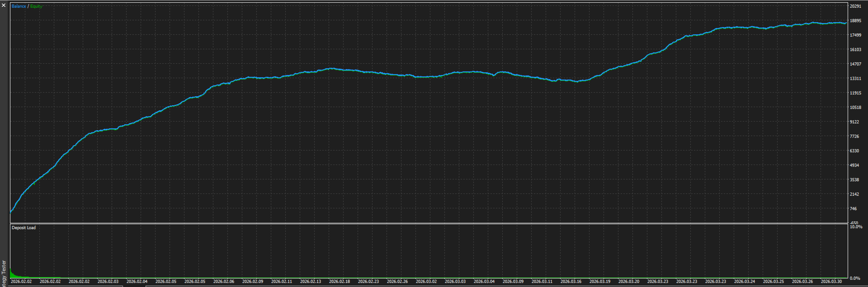This screenshot has height=287, width=868.
Task: Click the 10518 value on the vertical axis
Action: click(x=855, y=108)
